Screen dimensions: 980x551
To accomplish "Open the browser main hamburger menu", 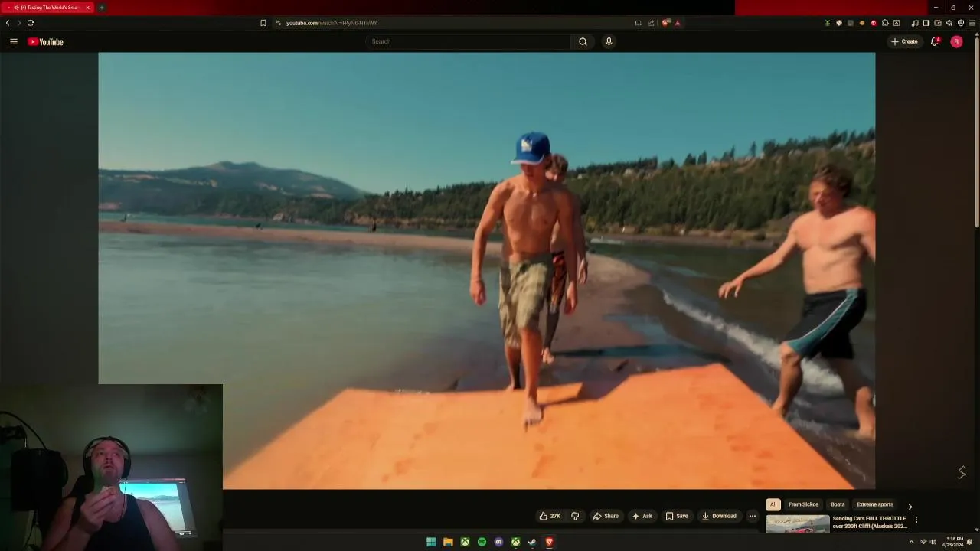I will pos(972,23).
